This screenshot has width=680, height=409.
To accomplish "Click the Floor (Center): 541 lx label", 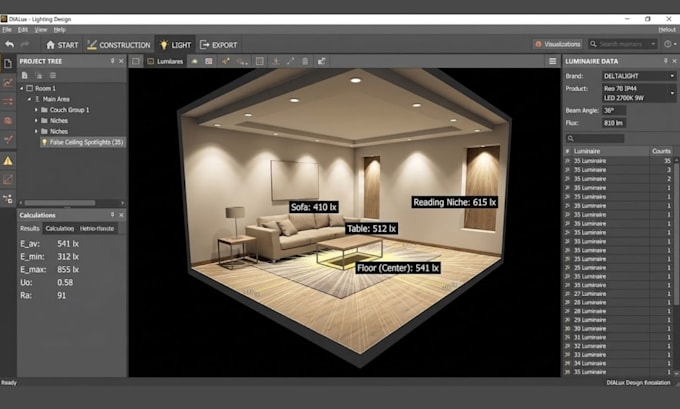I will click(x=398, y=268).
